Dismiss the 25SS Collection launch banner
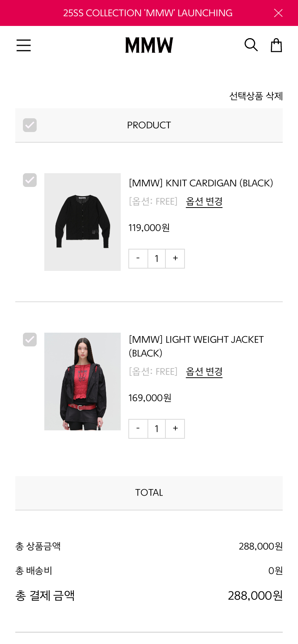The height and width of the screenshot is (644, 298). coord(278,13)
